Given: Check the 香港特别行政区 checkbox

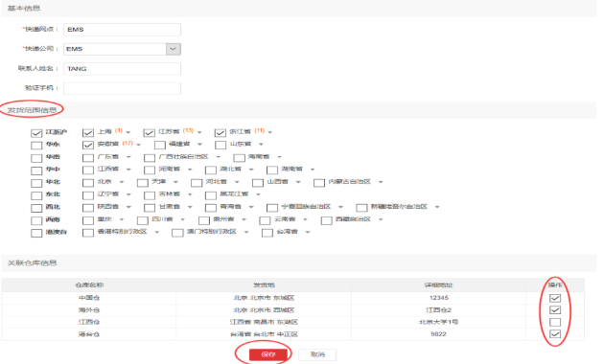Looking at the screenshot, I should (x=88, y=233).
